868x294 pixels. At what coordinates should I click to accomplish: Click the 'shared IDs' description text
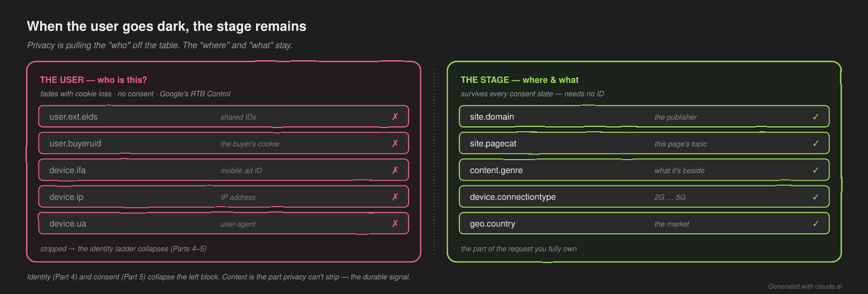pos(238,117)
